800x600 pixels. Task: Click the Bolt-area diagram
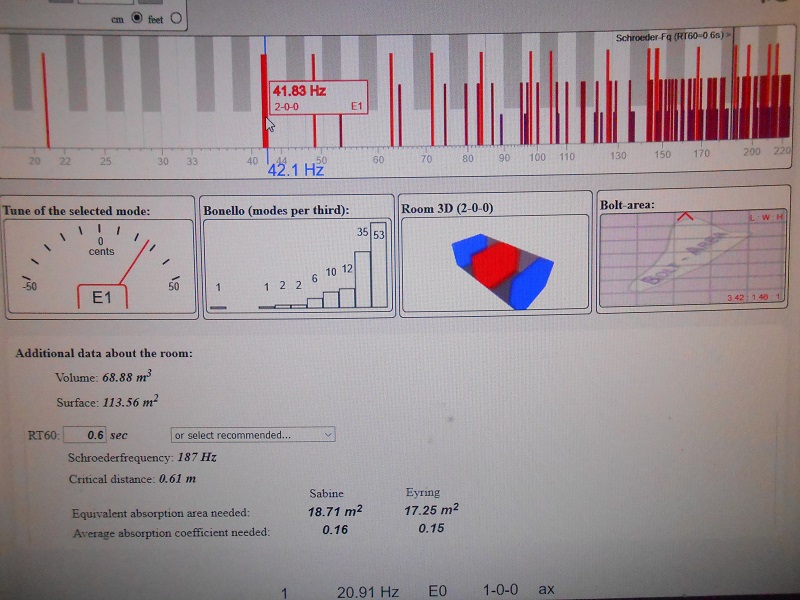pos(694,262)
